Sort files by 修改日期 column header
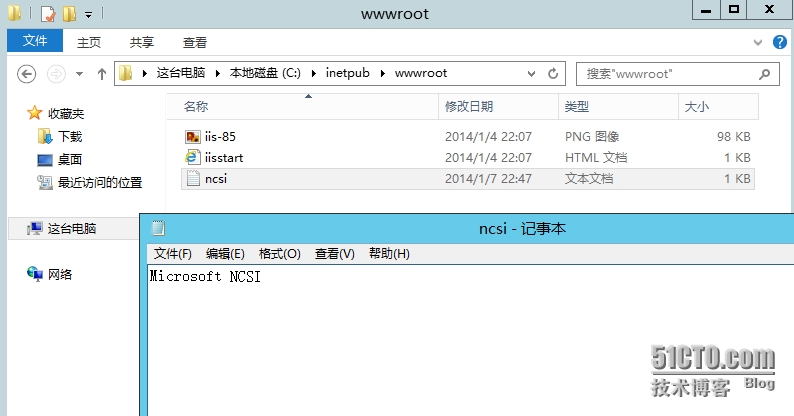 (498, 106)
